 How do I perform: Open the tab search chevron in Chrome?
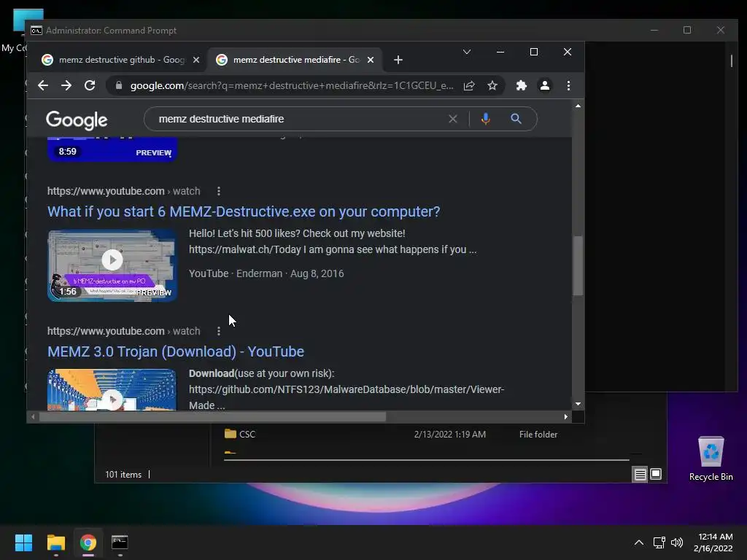(467, 52)
